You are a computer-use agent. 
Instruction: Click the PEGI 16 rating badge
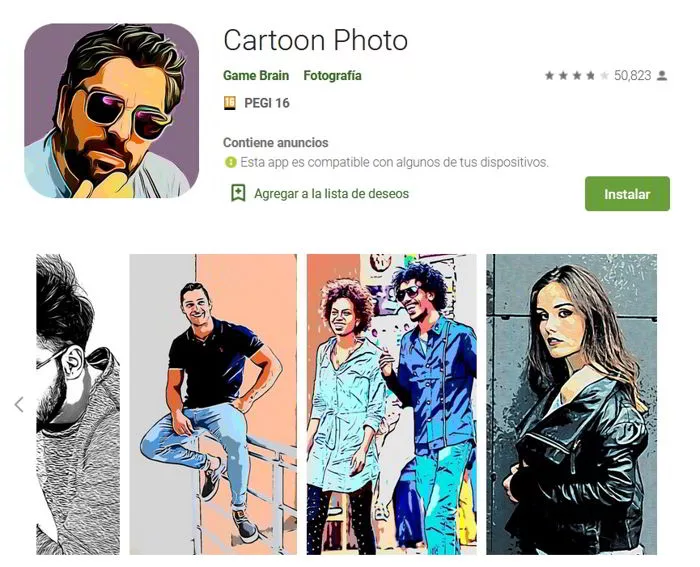coord(231,103)
